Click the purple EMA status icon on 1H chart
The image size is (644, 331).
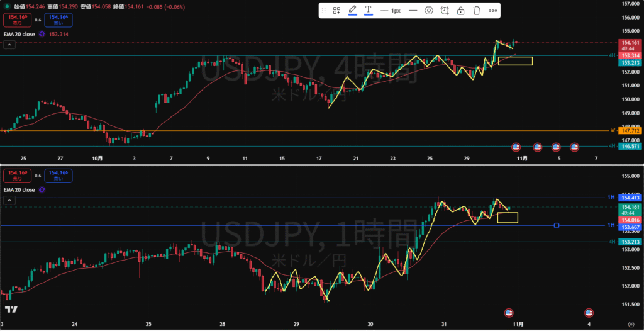click(42, 189)
